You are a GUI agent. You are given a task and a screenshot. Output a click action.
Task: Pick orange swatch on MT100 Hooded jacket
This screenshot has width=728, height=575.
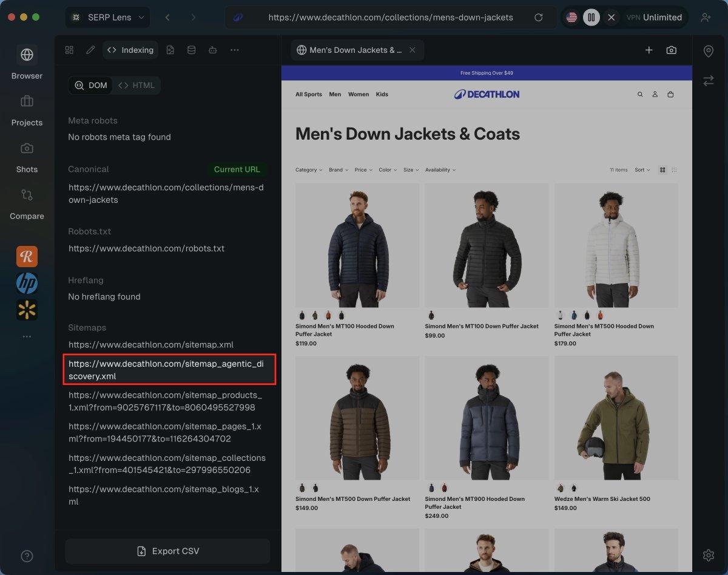(x=328, y=315)
